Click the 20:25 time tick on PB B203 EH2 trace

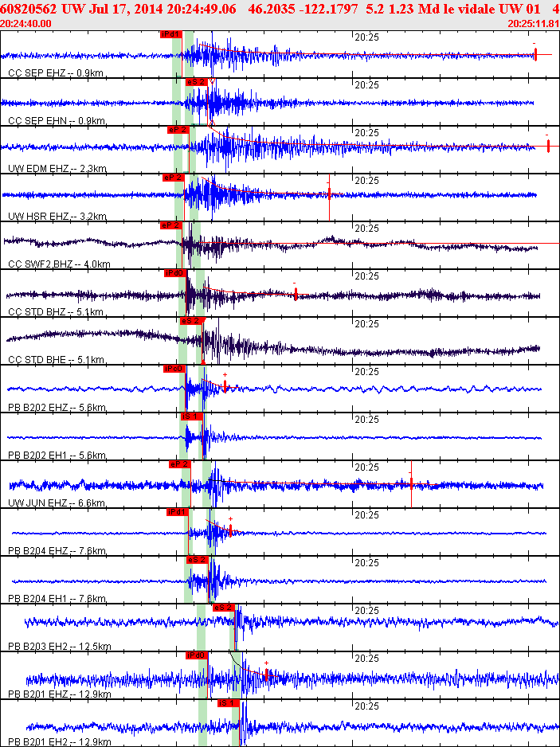click(366, 610)
